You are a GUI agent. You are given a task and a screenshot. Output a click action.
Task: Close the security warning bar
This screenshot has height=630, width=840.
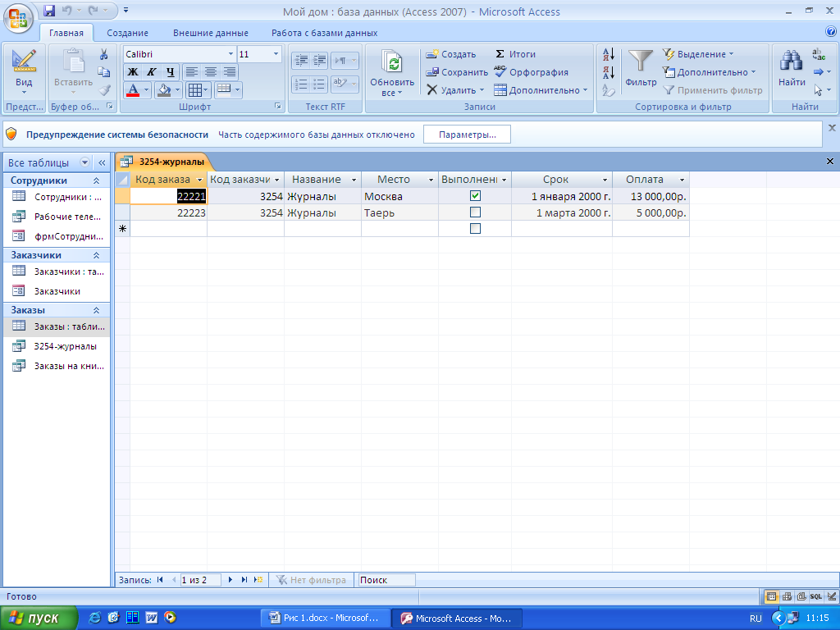pos(832,127)
